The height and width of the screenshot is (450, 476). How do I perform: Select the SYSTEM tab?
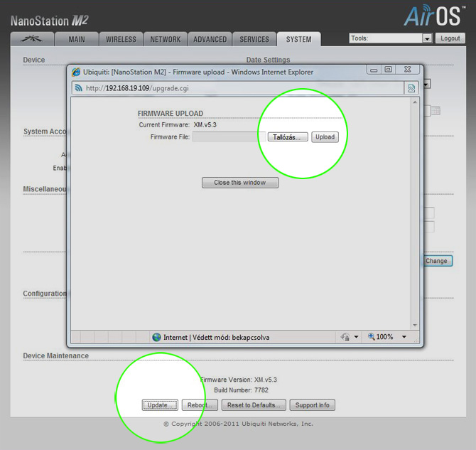pos(298,39)
